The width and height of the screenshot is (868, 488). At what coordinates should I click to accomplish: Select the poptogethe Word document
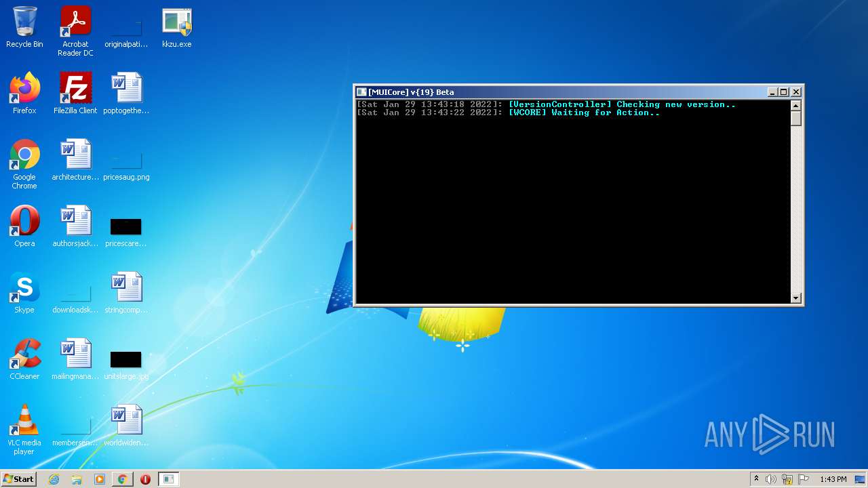pos(126,94)
